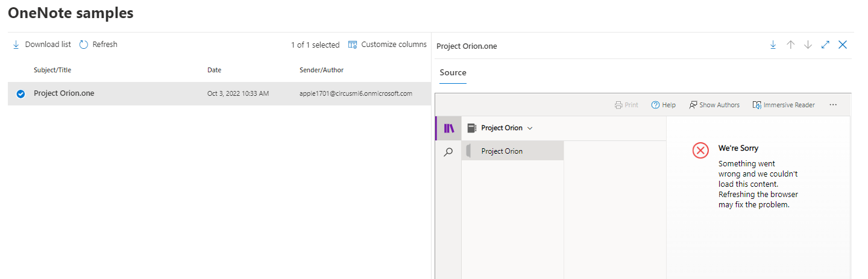
Task: Open the notebook navigation library icon
Action: (448, 128)
